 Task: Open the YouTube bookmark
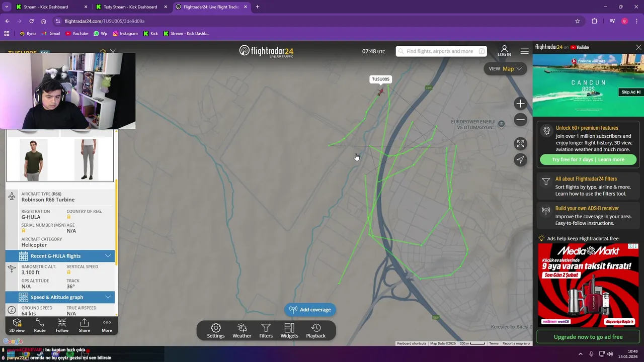[76, 34]
